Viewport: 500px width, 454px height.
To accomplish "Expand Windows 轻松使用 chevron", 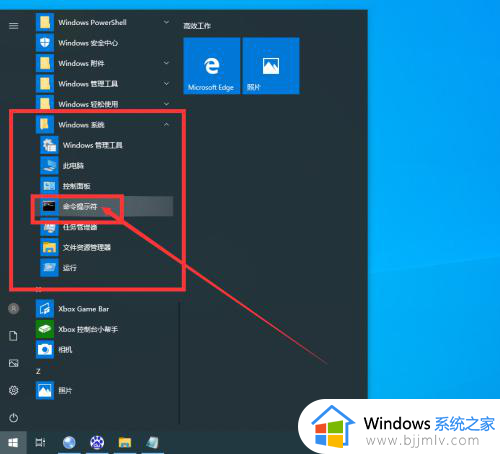I will coord(166,104).
